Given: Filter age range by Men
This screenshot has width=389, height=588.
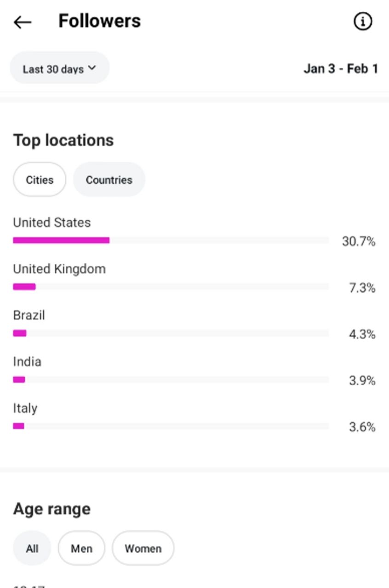Looking at the screenshot, I should click(x=81, y=548).
